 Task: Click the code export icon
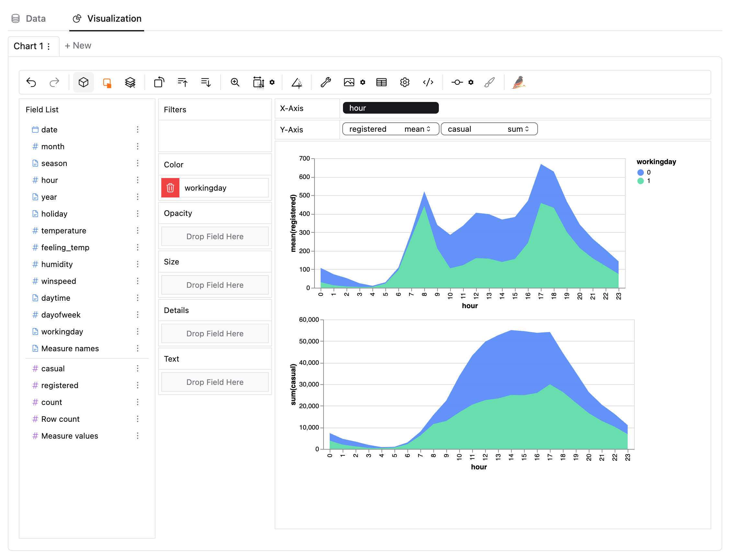[x=428, y=82]
